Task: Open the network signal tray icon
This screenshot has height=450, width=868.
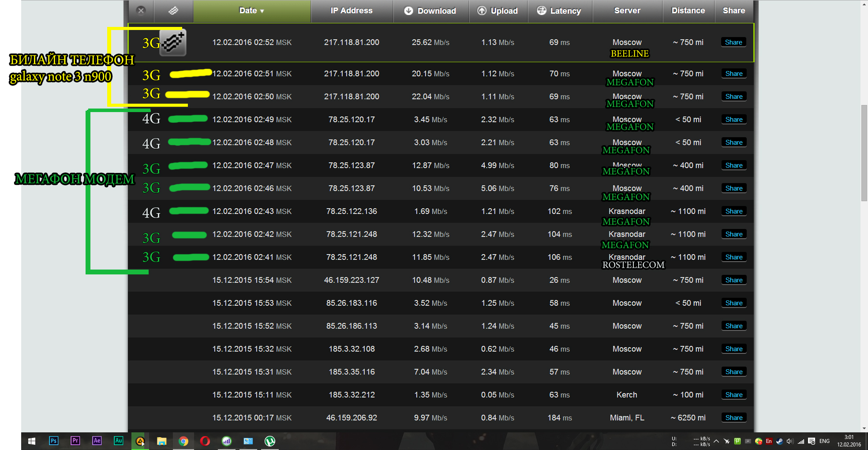Action: [x=801, y=441]
